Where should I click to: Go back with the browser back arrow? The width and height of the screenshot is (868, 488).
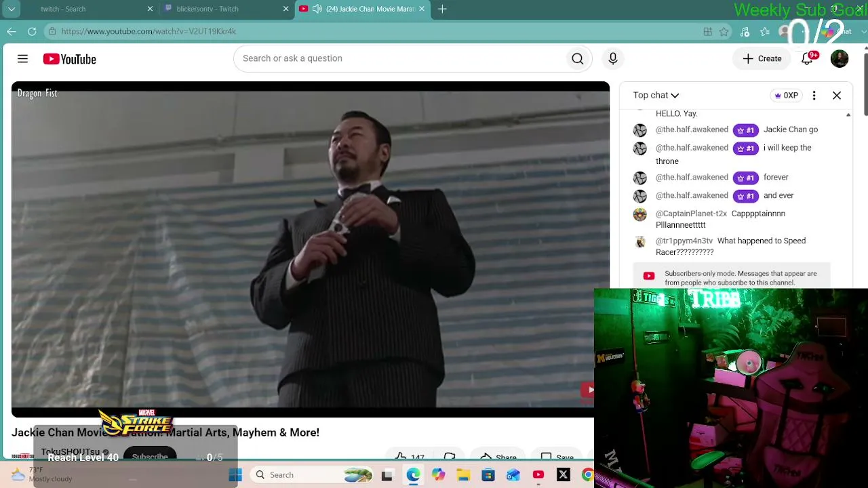pos(12,31)
